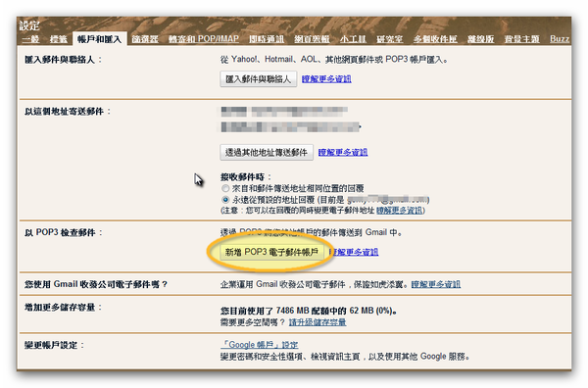Image resolution: width=588 pixels, height=388 pixels.
Task: Open the 即時通訊 tab
Action: point(267,39)
